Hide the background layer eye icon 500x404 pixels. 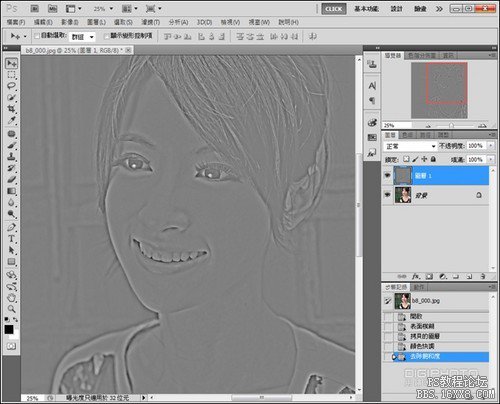(x=387, y=194)
